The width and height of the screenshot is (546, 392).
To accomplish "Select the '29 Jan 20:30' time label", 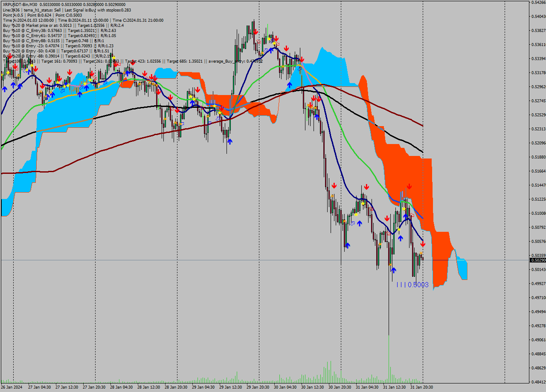I will coord(258,387).
